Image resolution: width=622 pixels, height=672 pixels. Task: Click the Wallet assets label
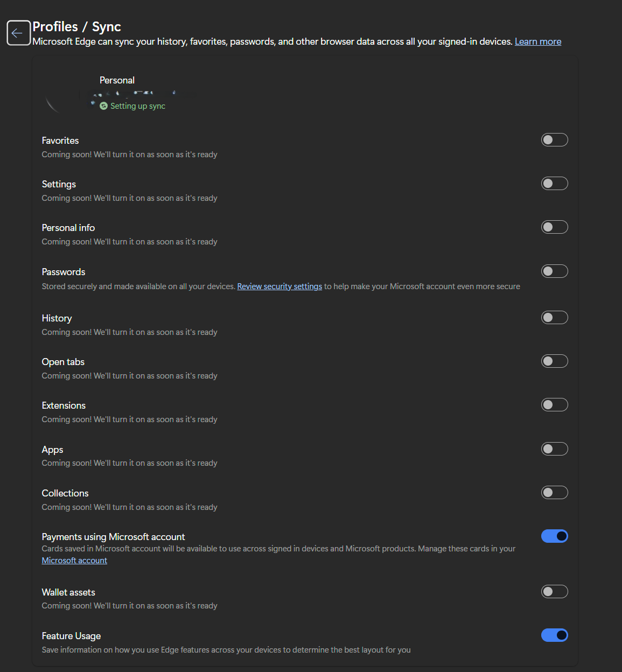pos(68,592)
